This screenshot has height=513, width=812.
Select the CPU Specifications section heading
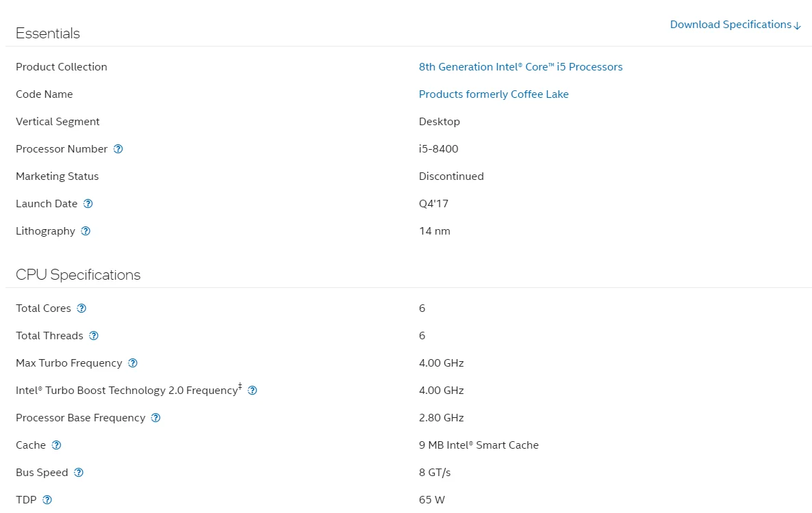pyautogui.click(x=78, y=274)
